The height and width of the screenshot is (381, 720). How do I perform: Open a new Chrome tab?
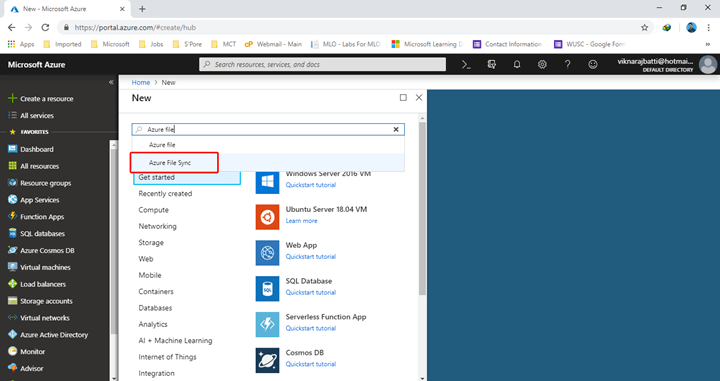[x=142, y=9]
